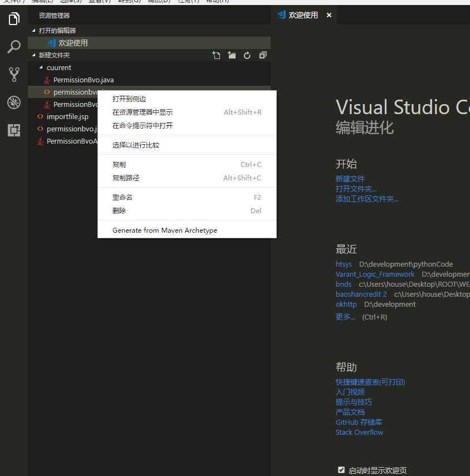Open the GitHub 存储库 link

(x=359, y=422)
